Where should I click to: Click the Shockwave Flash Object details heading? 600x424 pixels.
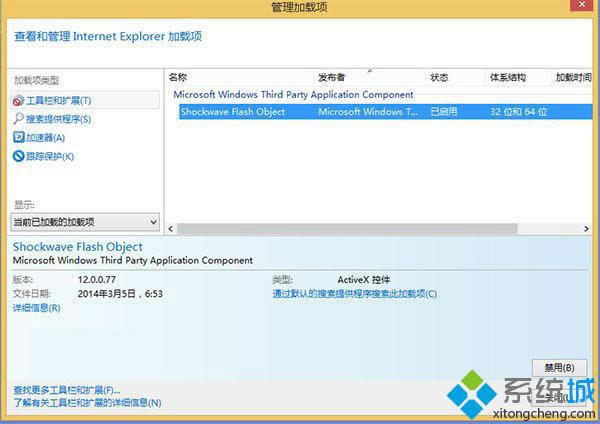tap(78, 247)
